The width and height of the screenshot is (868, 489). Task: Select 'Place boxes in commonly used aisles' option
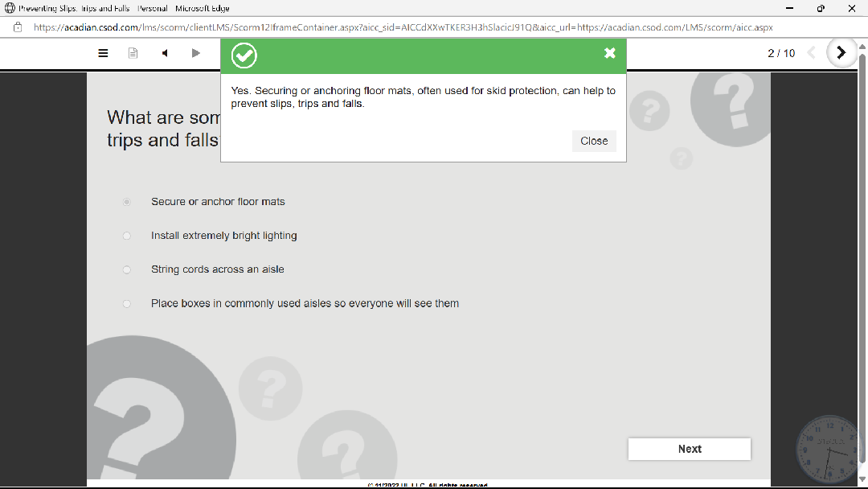point(127,303)
